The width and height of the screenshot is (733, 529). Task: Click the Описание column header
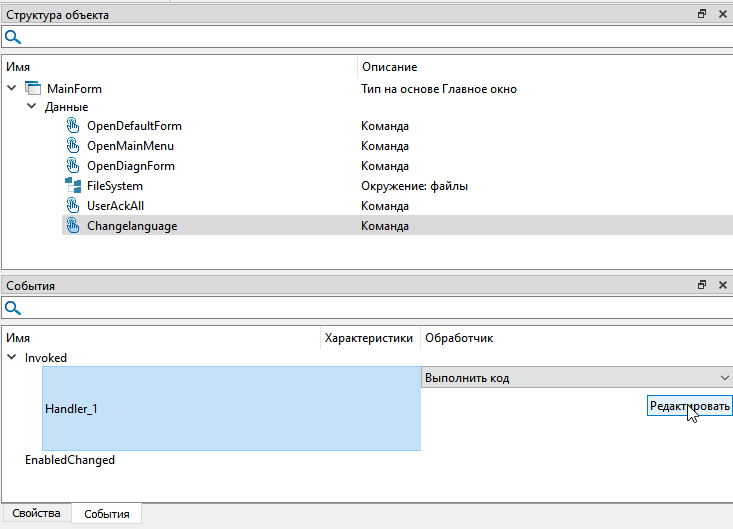tap(389, 67)
